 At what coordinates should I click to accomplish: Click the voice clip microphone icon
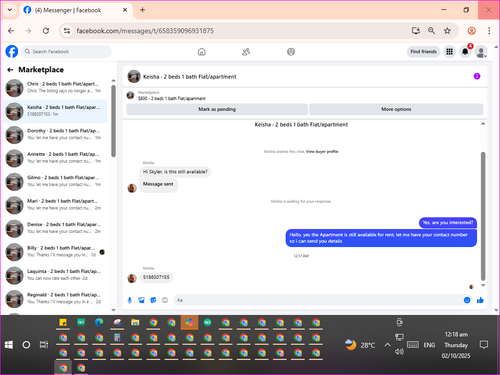130,300
